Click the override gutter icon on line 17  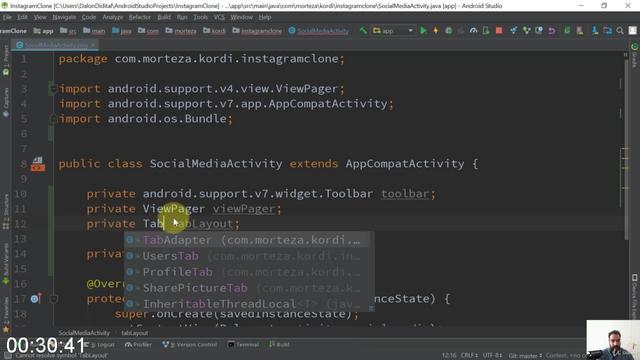pyautogui.click(x=36, y=299)
